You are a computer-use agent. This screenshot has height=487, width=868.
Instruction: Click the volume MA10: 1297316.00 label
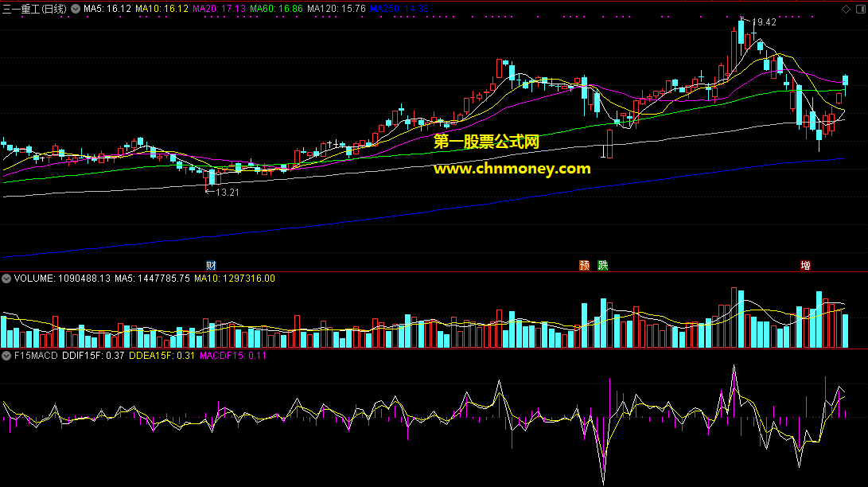coord(235,279)
